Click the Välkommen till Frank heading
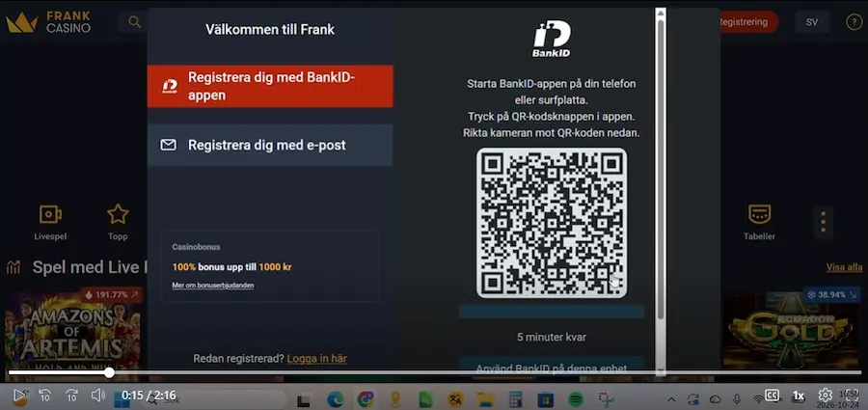This screenshot has width=868, height=410. coord(270,29)
